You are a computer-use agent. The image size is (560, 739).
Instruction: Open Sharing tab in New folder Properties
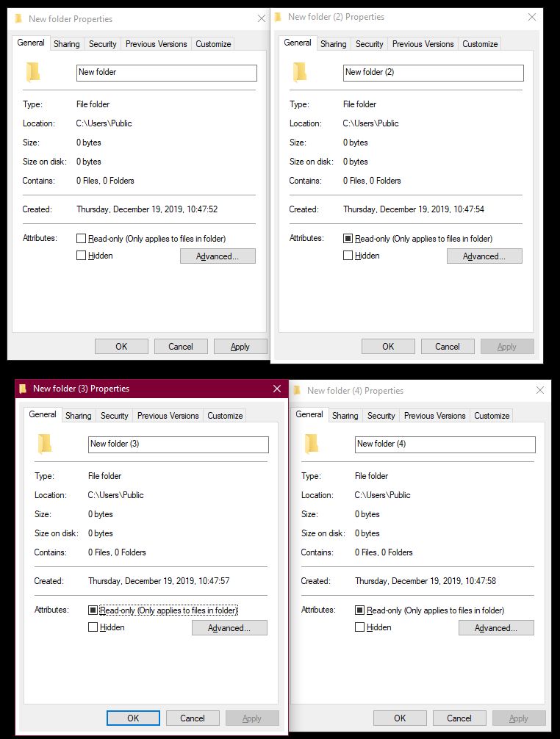pyautogui.click(x=66, y=44)
